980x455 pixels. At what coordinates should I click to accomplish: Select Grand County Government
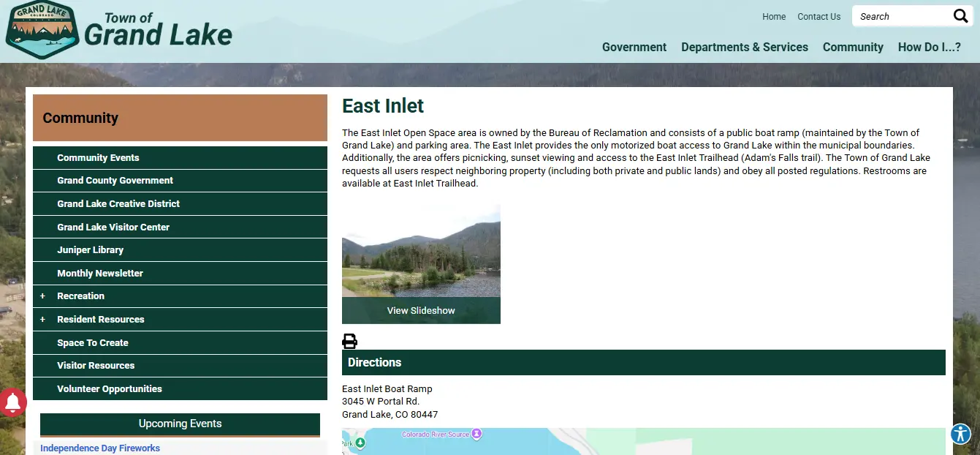point(180,181)
